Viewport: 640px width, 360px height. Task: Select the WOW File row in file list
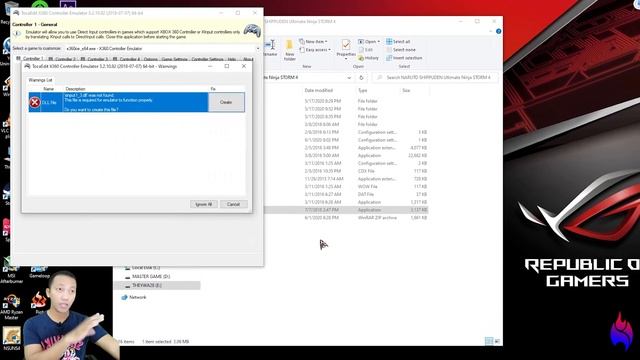(346, 187)
